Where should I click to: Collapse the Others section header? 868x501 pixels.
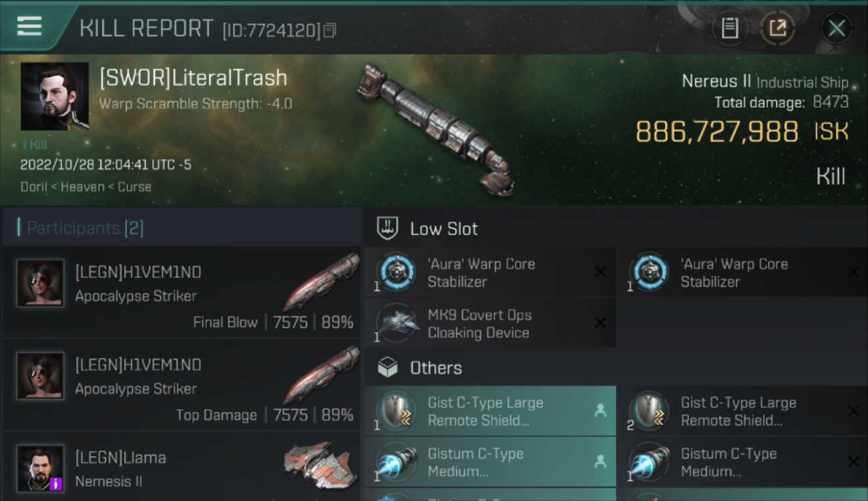[x=435, y=368]
